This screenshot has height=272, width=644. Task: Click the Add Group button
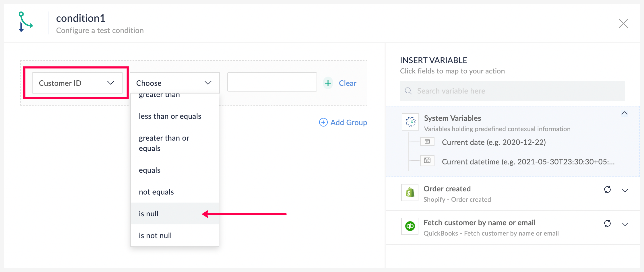click(x=343, y=123)
